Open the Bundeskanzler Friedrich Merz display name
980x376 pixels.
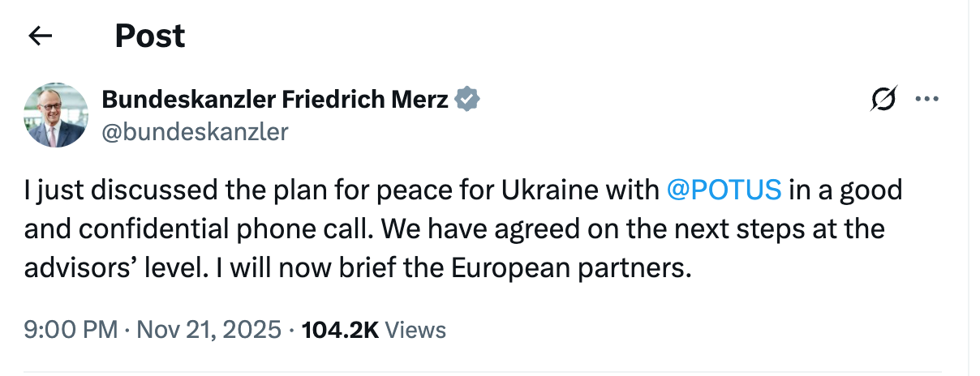[x=274, y=100]
